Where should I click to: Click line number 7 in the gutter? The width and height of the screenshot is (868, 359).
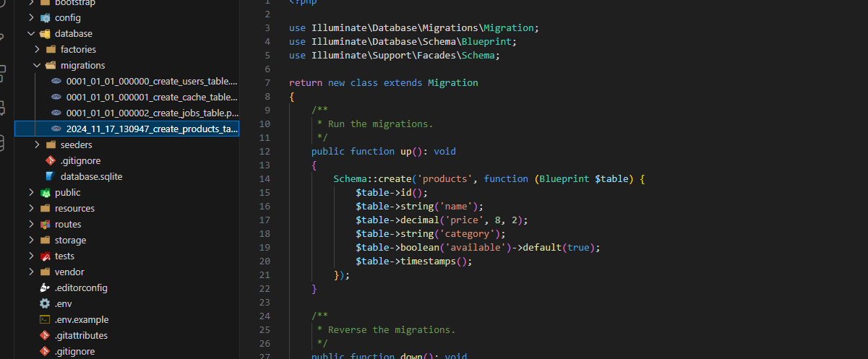(x=267, y=82)
